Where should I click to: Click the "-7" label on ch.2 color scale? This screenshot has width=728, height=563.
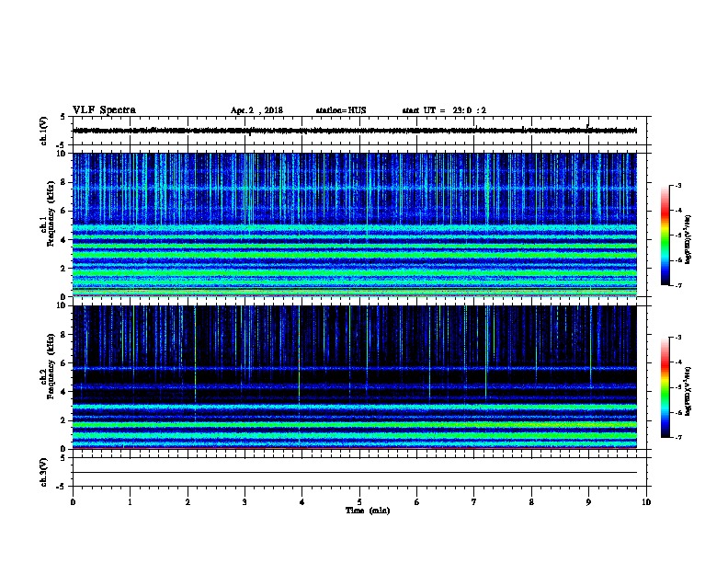677,437
